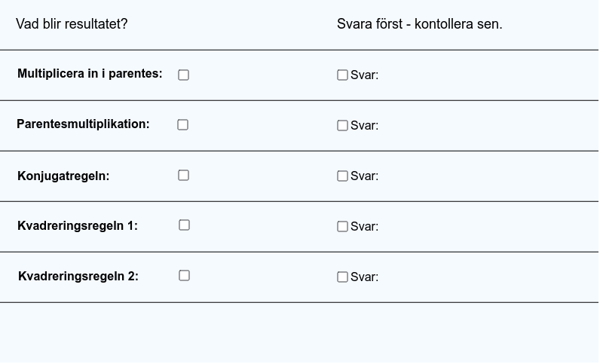The width and height of the screenshot is (600, 364).
Task: Toggle the Svar checkbox in Kvadreringsregeln 1 row
Action: (342, 227)
